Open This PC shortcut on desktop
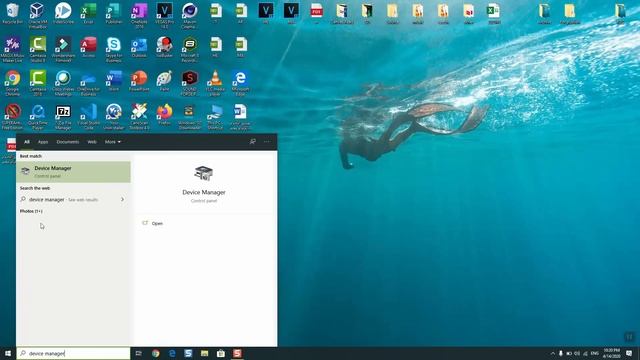 point(215,117)
